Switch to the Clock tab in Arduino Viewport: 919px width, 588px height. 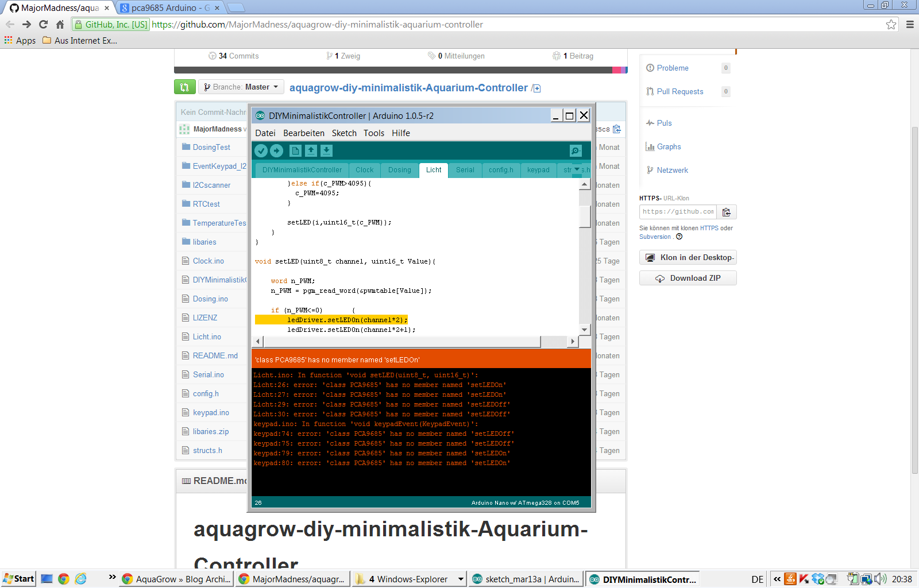coord(364,170)
